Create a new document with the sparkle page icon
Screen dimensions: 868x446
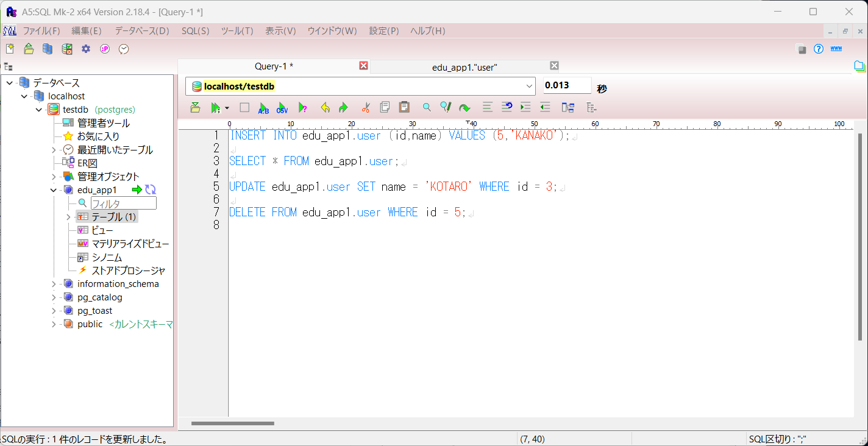(x=10, y=49)
